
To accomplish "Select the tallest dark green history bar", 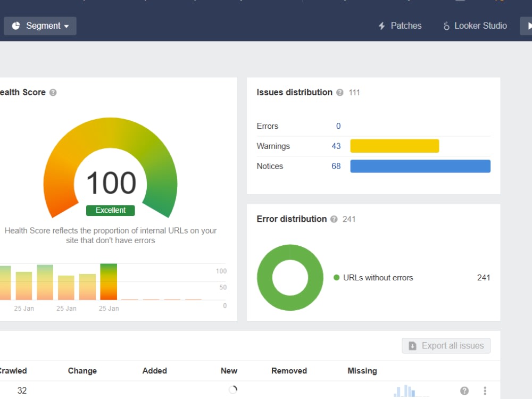I will pyautogui.click(x=109, y=281).
